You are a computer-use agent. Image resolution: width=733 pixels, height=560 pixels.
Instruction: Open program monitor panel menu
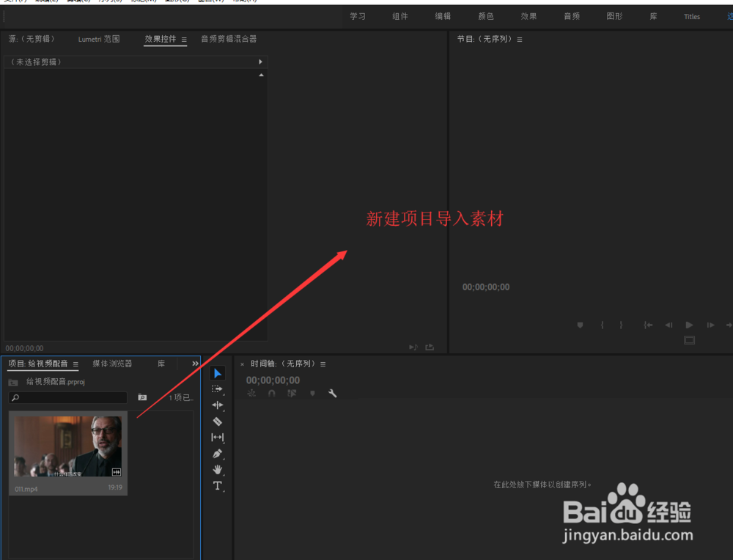pos(520,40)
